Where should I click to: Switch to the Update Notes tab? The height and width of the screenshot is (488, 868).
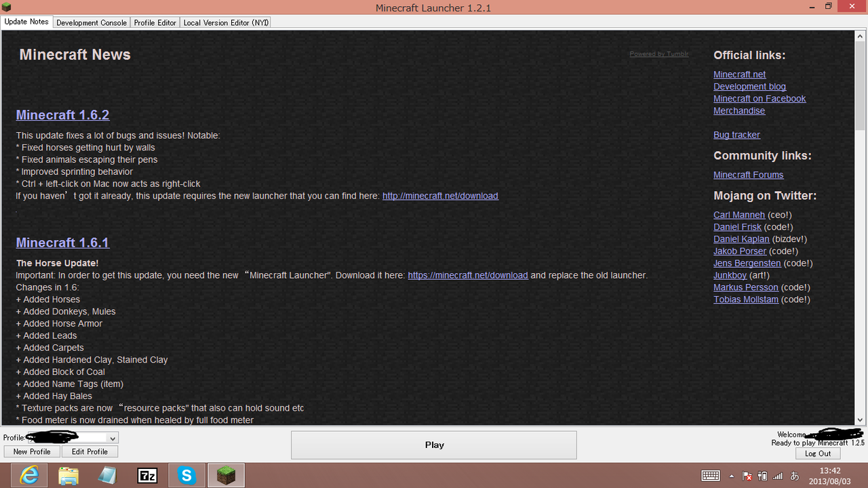[x=26, y=22]
